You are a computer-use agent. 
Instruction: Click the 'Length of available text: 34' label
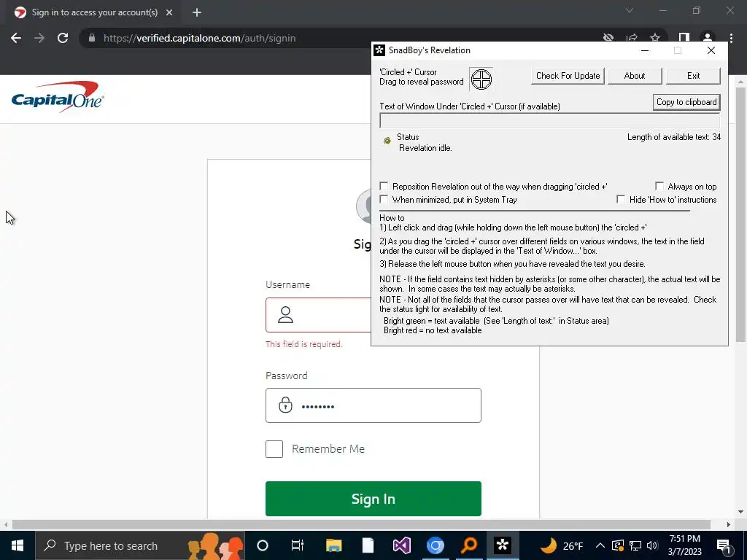(x=673, y=137)
